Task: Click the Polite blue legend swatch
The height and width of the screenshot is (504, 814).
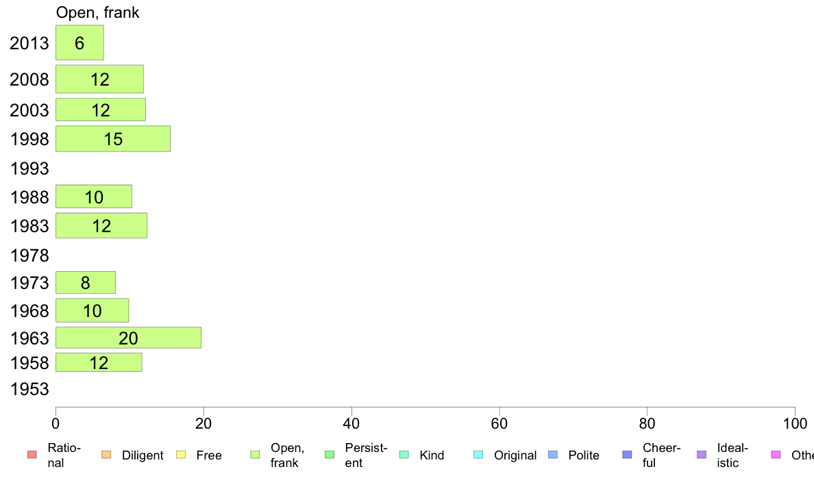Action: (x=553, y=455)
